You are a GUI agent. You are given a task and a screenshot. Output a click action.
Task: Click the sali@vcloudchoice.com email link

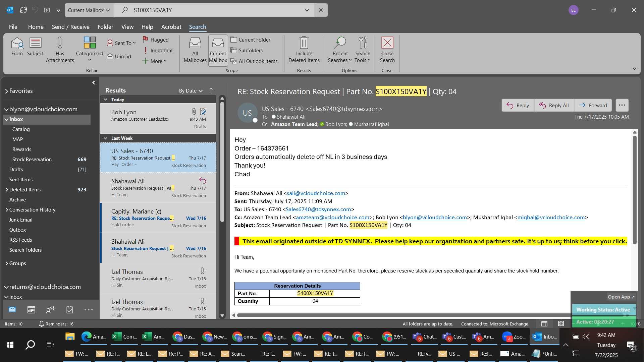pyautogui.click(x=316, y=193)
